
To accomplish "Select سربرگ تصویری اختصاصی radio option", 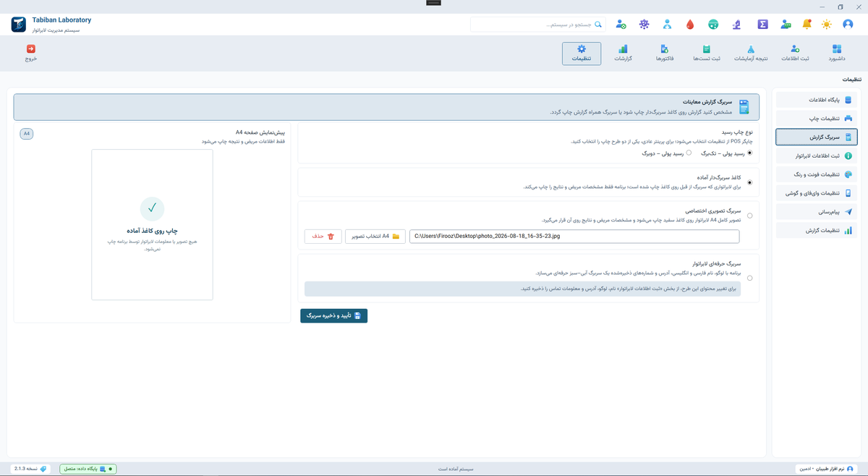I will pos(749,216).
